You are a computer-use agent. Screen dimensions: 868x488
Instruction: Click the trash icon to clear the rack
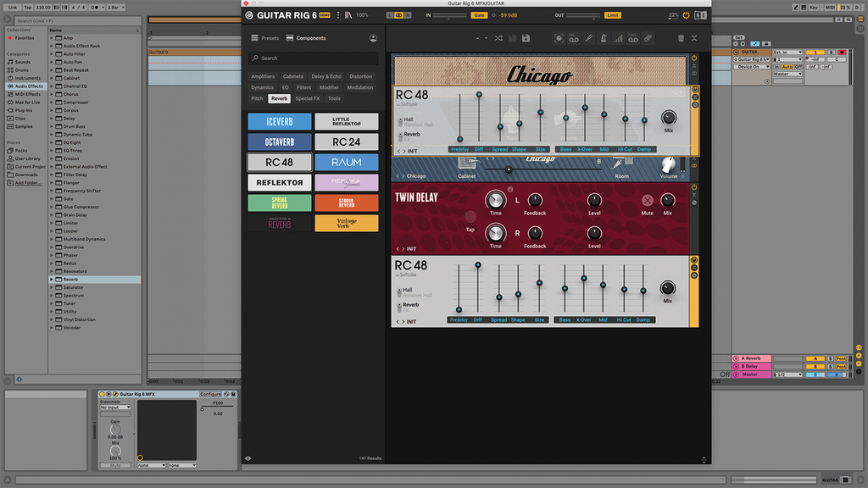click(682, 38)
